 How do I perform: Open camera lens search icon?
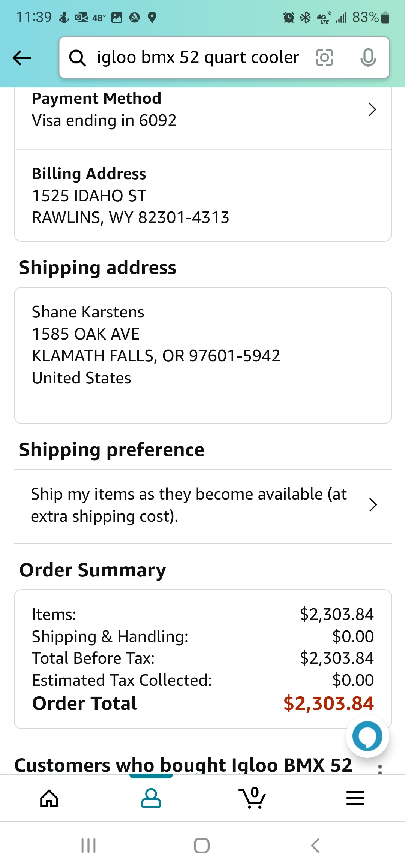click(324, 58)
